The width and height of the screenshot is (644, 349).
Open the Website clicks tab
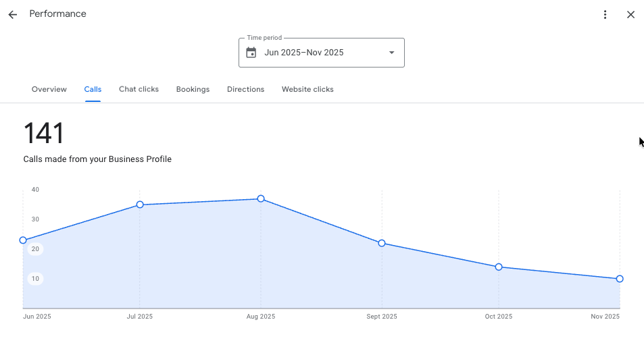pyautogui.click(x=307, y=89)
